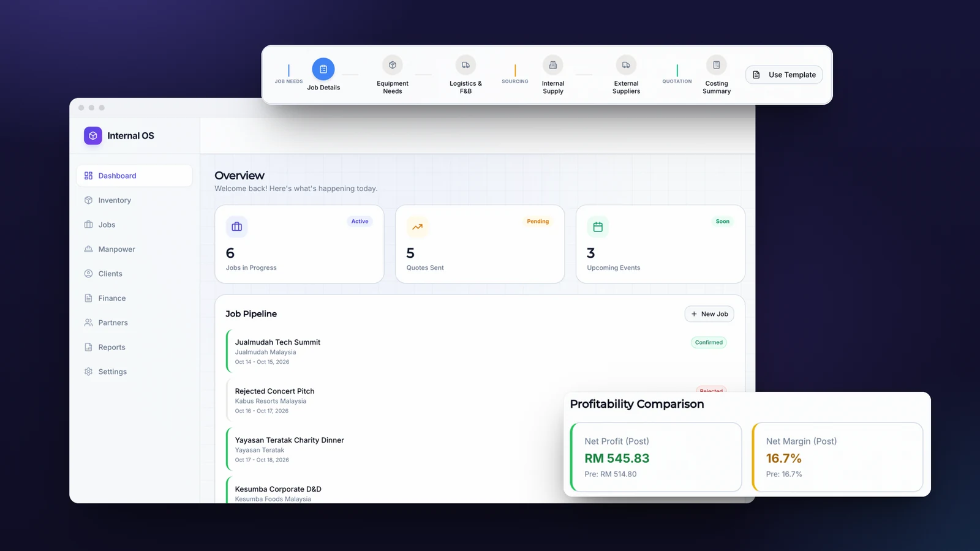Select the Internal Supply building icon
The height and width of the screenshot is (551, 980).
tap(553, 65)
